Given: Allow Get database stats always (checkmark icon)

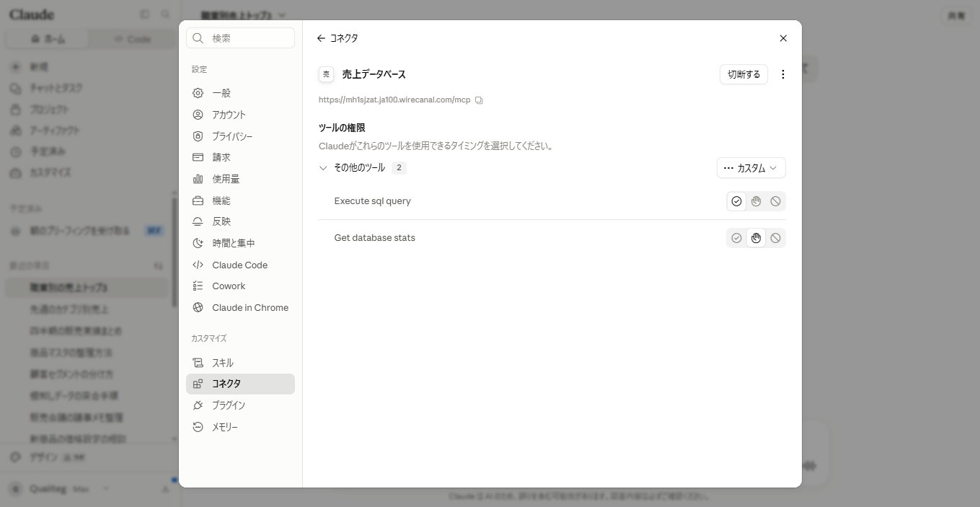Looking at the screenshot, I should [x=736, y=238].
